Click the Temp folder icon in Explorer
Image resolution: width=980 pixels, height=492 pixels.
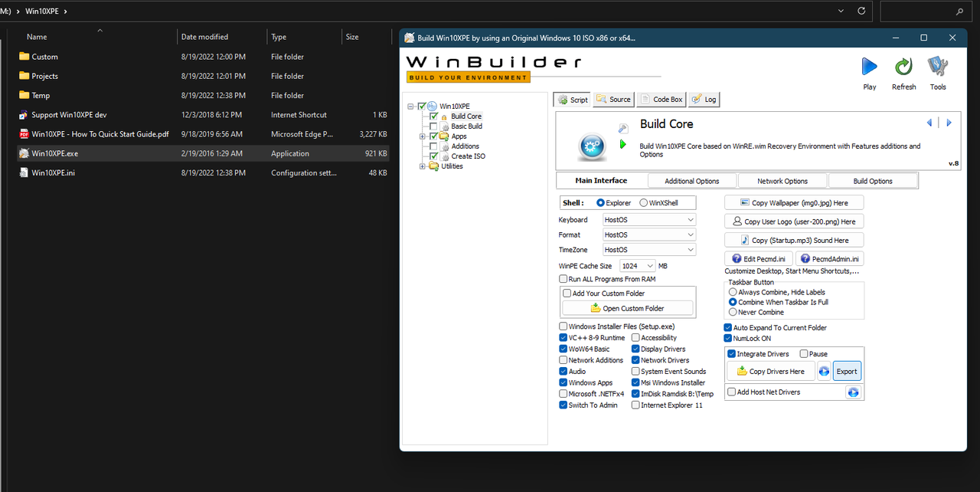point(24,95)
